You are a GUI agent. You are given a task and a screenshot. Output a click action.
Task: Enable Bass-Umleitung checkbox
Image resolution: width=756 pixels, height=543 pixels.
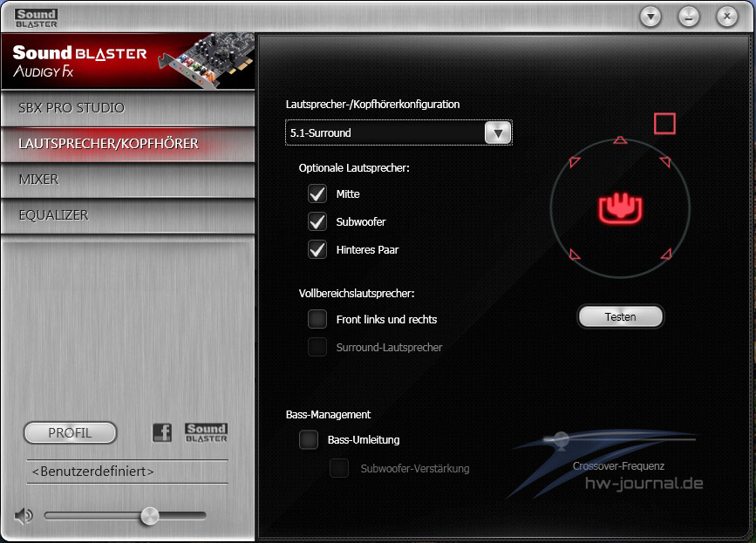(x=309, y=439)
